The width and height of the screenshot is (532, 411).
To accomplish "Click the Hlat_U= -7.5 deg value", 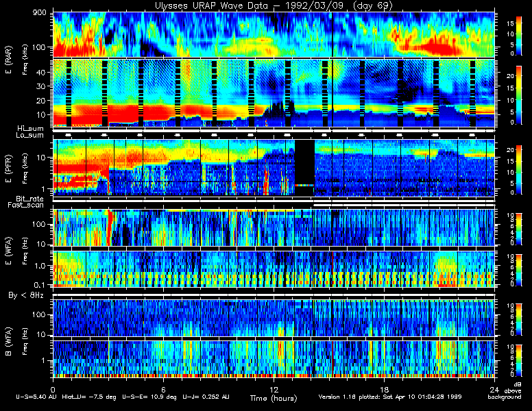I will (x=89, y=397).
